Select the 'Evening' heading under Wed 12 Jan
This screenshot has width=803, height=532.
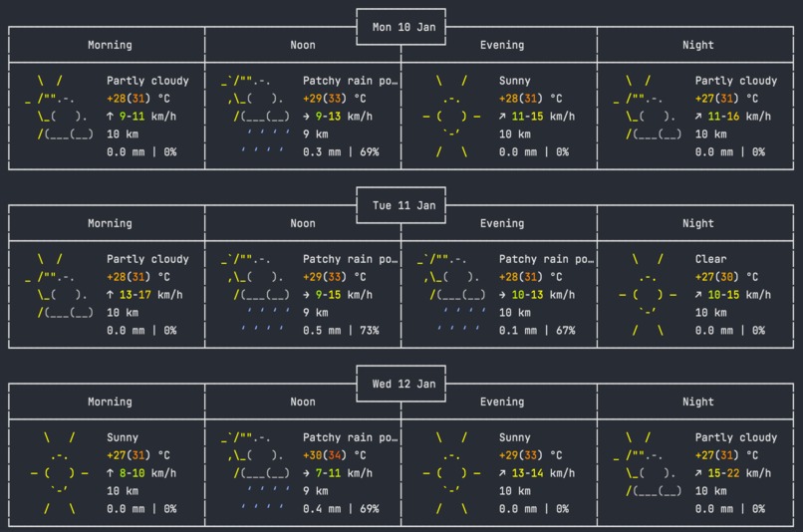pyautogui.click(x=502, y=401)
